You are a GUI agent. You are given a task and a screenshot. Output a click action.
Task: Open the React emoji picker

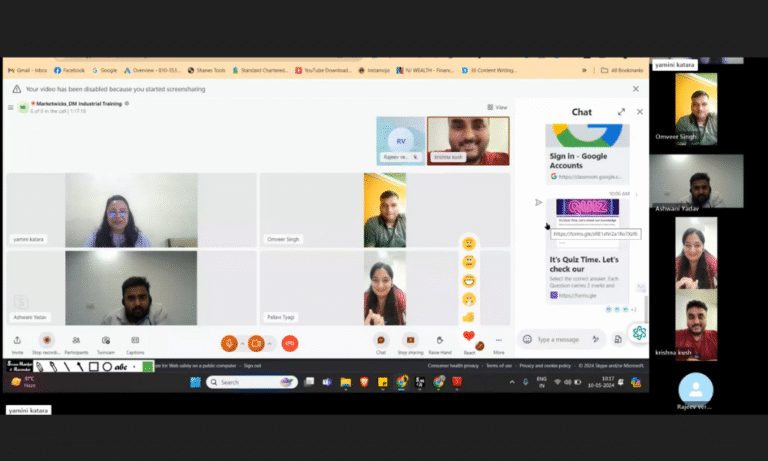click(x=469, y=351)
